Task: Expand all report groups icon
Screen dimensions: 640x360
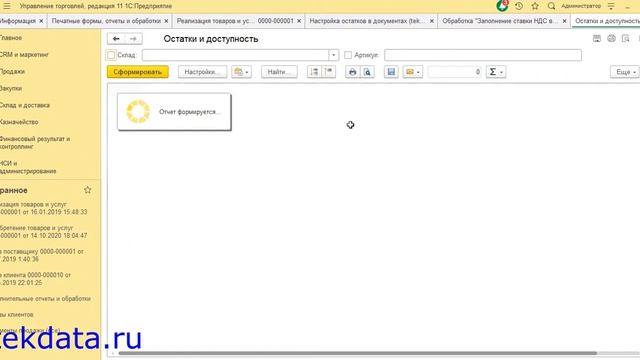Action: click(x=314, y=72)
